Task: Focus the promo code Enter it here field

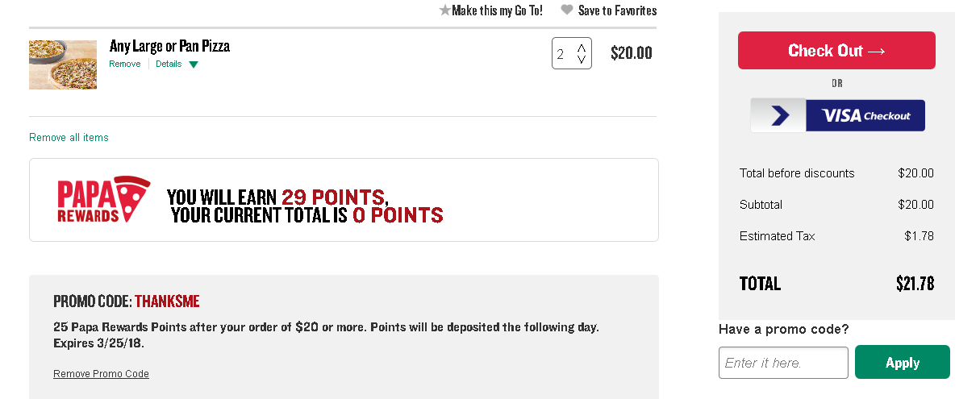Action: (783, 363)
